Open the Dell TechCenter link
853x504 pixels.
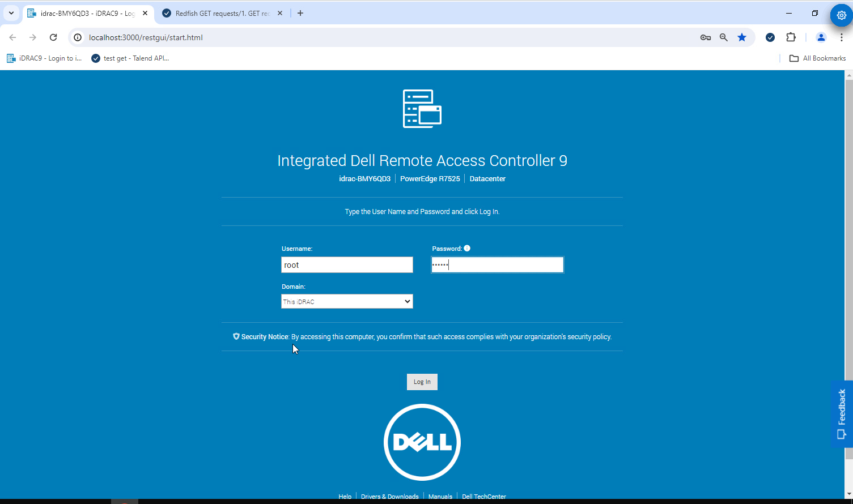pyautogui.click(x=484, y=497)
